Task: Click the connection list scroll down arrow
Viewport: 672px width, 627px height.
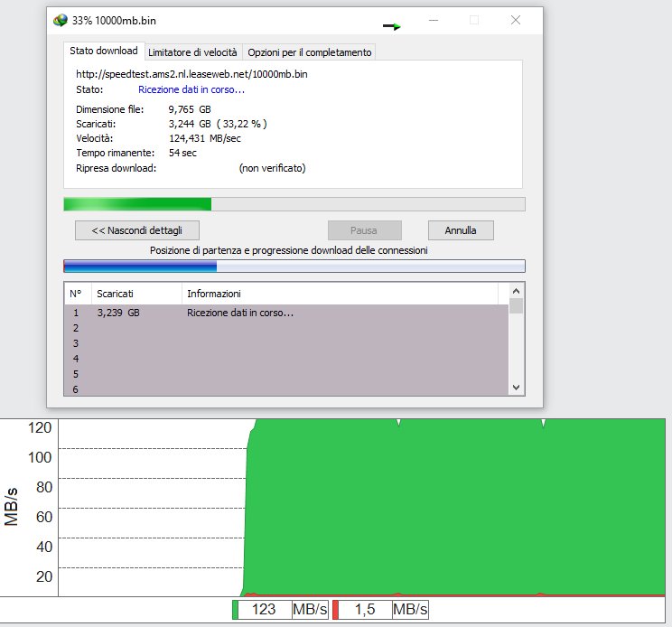Action: coord(516,387)
